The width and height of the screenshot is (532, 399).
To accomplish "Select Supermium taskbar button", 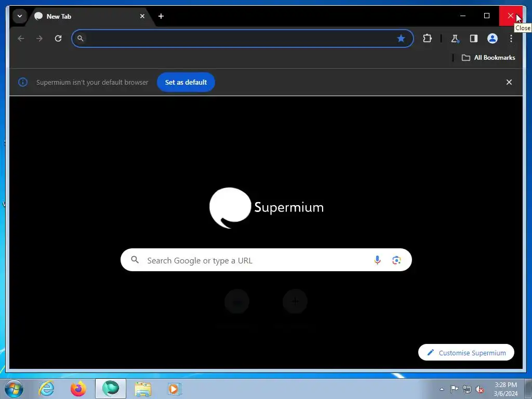I will point(111,389).
